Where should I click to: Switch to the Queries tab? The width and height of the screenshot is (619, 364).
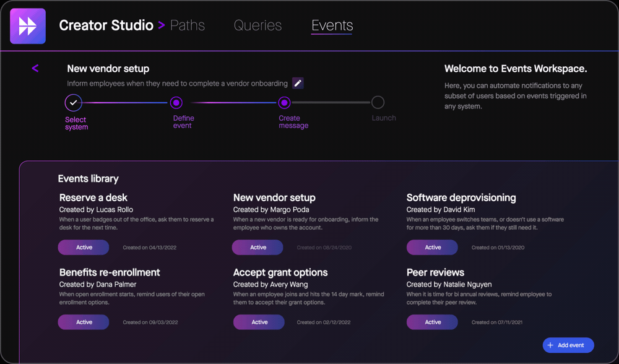tap(258, 25)
